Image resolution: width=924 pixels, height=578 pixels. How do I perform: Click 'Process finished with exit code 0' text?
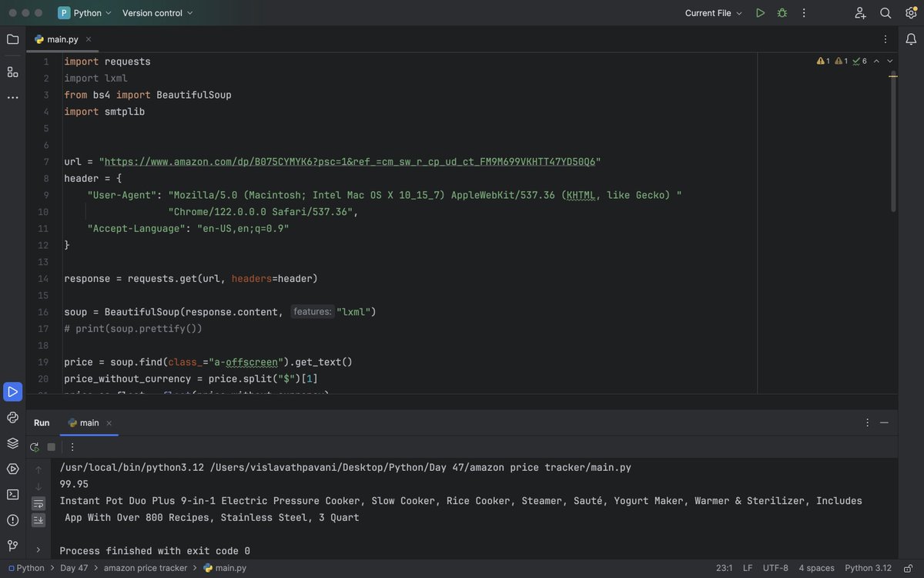(x=155, y=551)
